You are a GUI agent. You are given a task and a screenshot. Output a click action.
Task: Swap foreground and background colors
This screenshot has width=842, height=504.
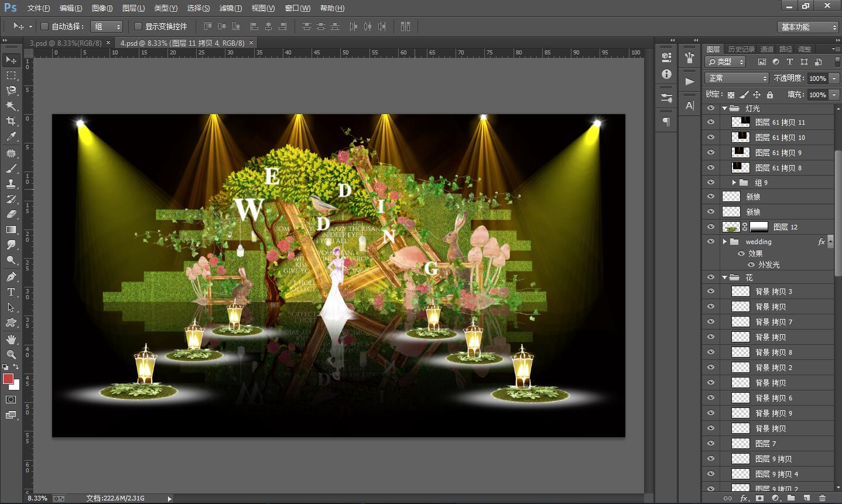[16, 367]
